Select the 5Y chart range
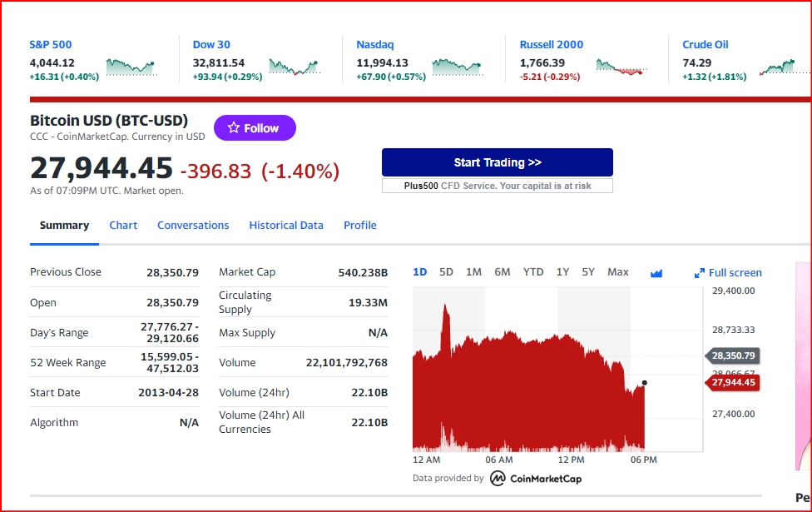The height and width of the screenshot is (512, 812). [x=587, y=272]
